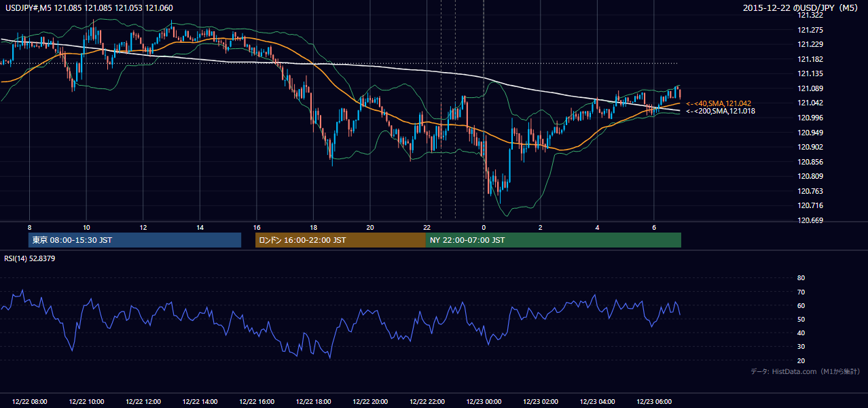868x408 pixels.
Task: Click the HistData.com data source credit
Action: pyautogui.click(x=806, y=371)
